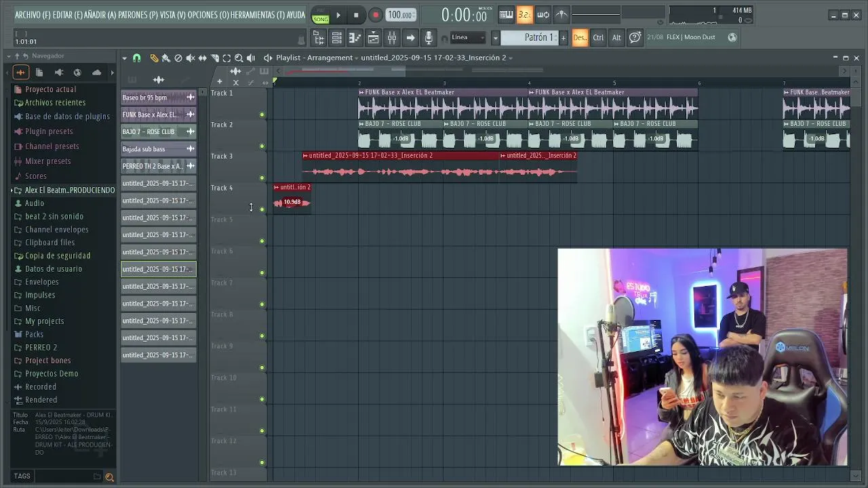The image size is (868, 488).
Task: Toggle the metronome button
Action: [561, 15]
